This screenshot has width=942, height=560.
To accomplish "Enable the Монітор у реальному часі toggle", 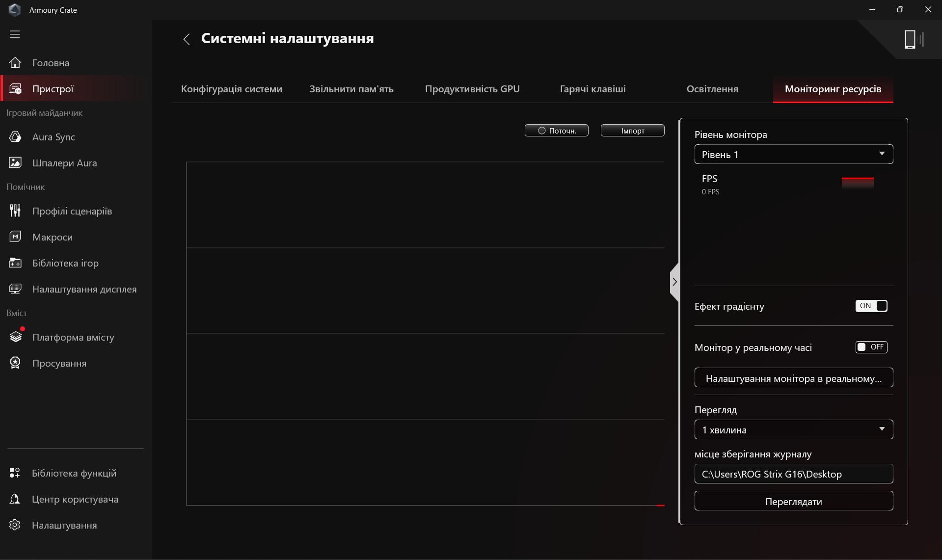I will pos(871,347).
